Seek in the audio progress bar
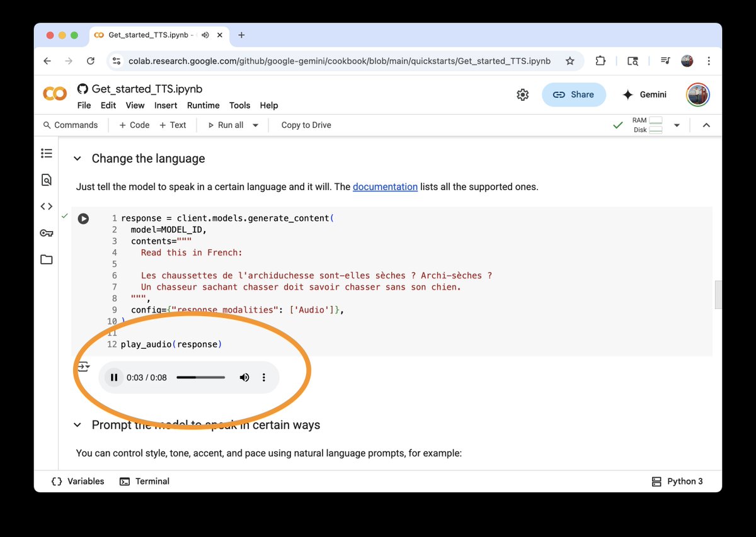Screen dimensions: 756x537 tap(201, 378)
